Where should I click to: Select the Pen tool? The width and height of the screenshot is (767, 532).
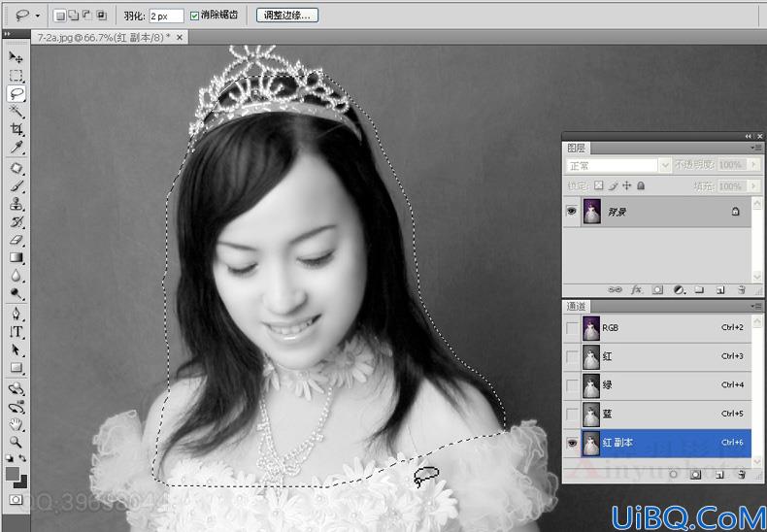[x=16, y=314]
